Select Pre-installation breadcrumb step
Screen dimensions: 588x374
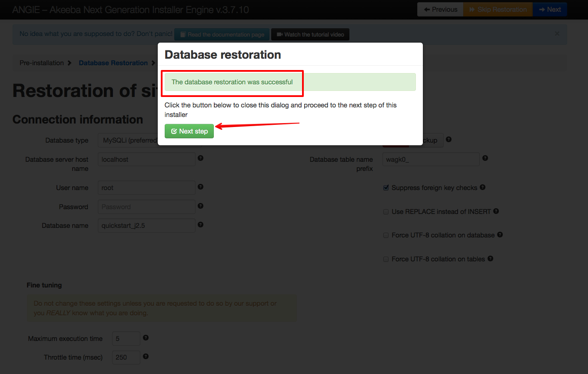[42, 63]
